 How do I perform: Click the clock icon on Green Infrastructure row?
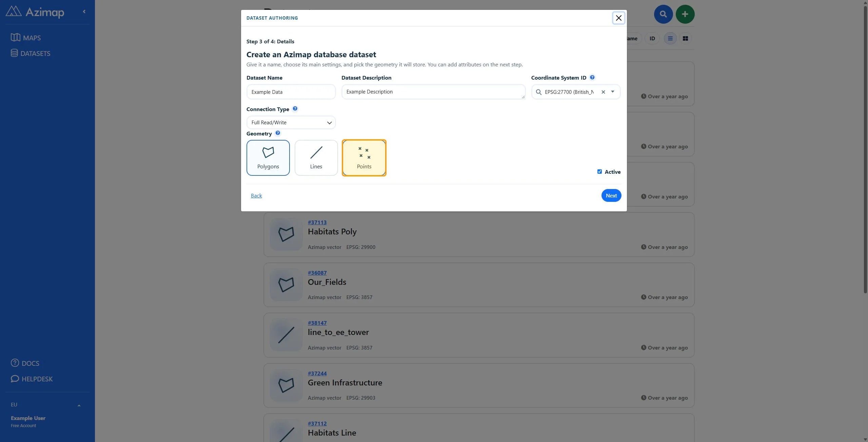pyautogui.click(x=643, y=398)
